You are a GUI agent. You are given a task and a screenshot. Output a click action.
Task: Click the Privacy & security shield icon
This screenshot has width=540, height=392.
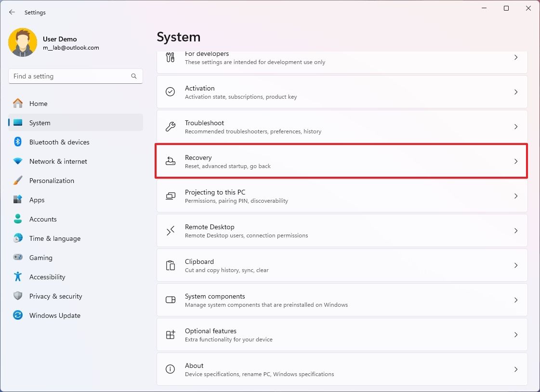(18, 296)
